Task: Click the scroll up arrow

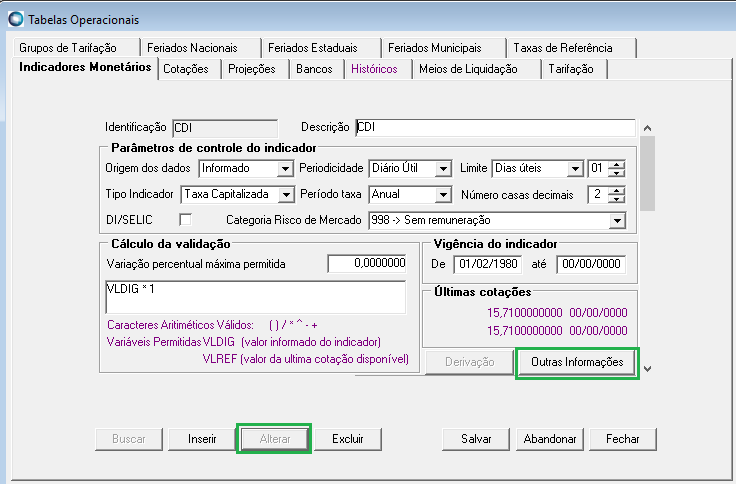Action: [x=647, y=128]
